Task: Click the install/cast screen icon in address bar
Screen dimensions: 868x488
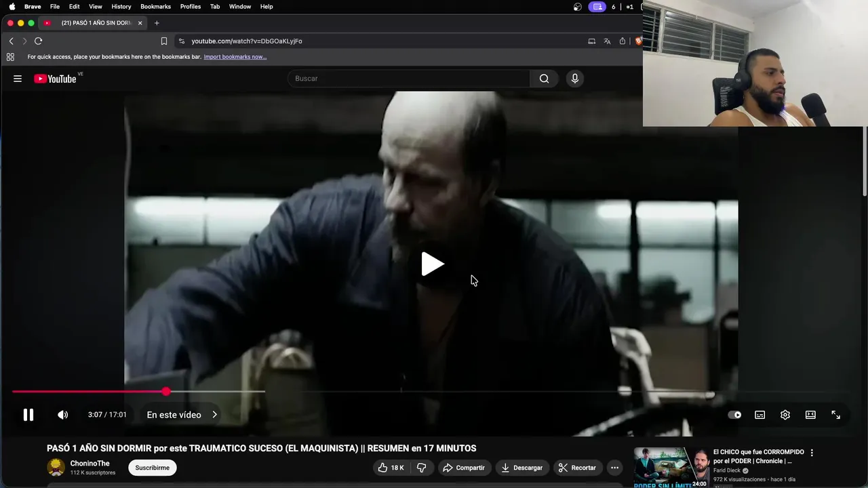Action: pos(591,41)
